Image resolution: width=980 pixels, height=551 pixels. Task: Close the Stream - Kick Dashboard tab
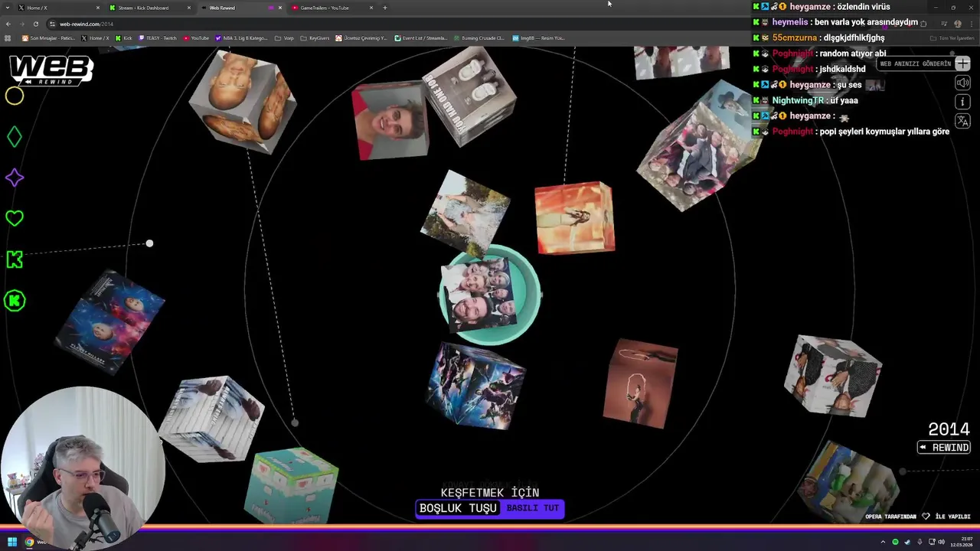click(x=189, y=8)
